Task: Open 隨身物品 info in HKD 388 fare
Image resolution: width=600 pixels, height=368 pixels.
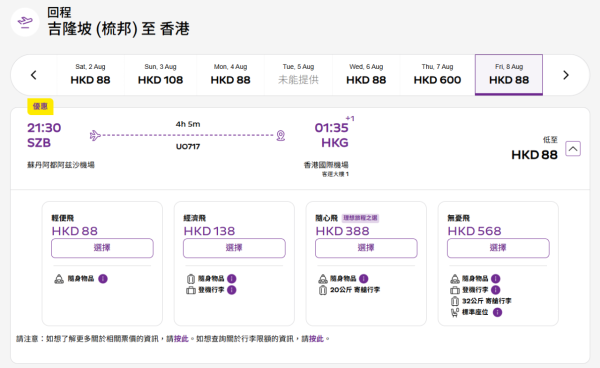Action: [x=364, y=278]
